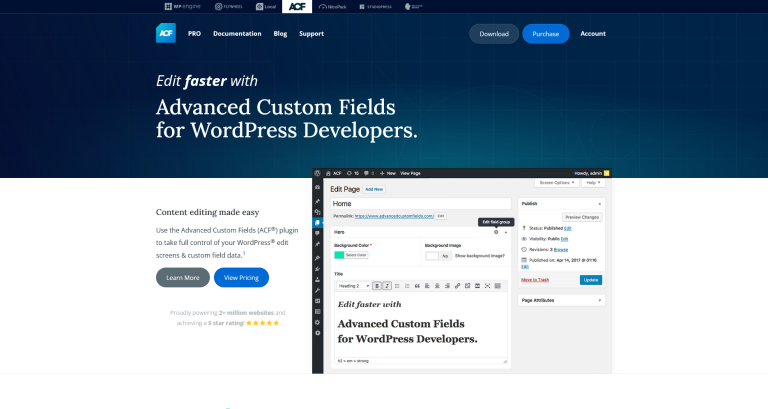Collapse the Publish panel
The width and height of the screenshot is (768, 409).
coord(600,204)
